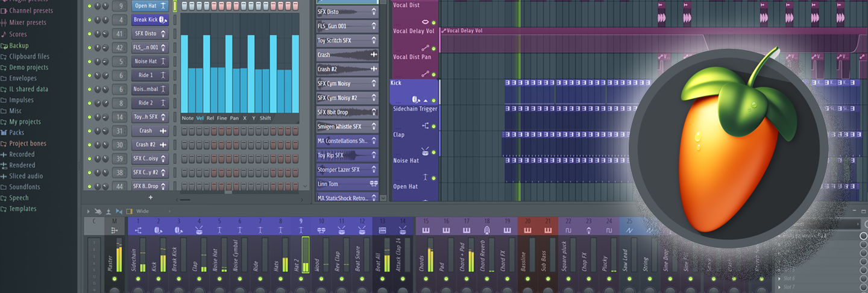Click the Beat All drum machine icon on track 13
This screenshot has width=868, height=293.
382,230
